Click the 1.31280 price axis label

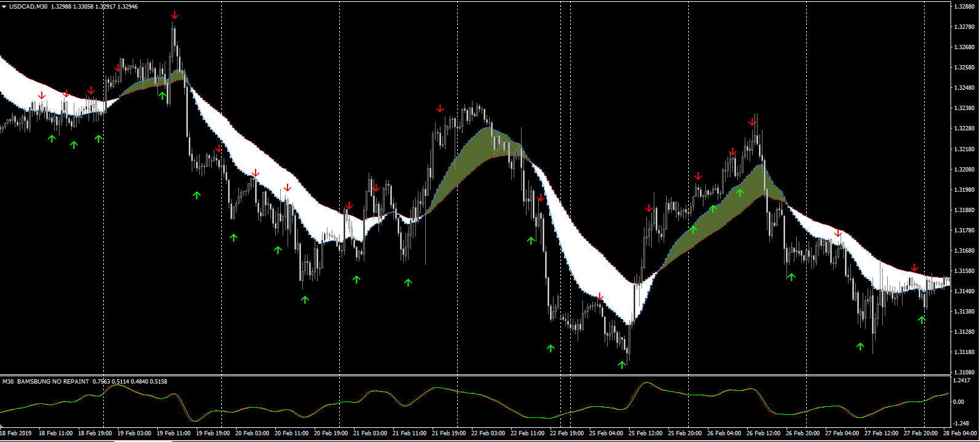(963, 332)
